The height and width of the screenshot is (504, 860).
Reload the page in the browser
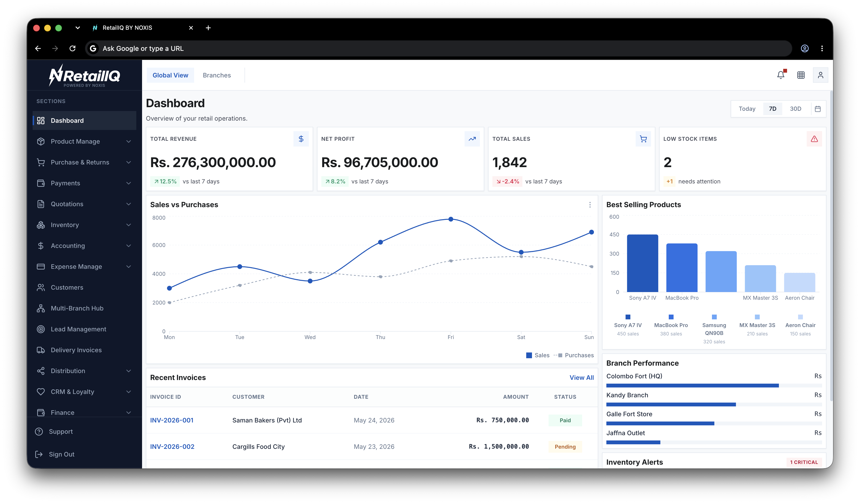(x=72, y=48)
